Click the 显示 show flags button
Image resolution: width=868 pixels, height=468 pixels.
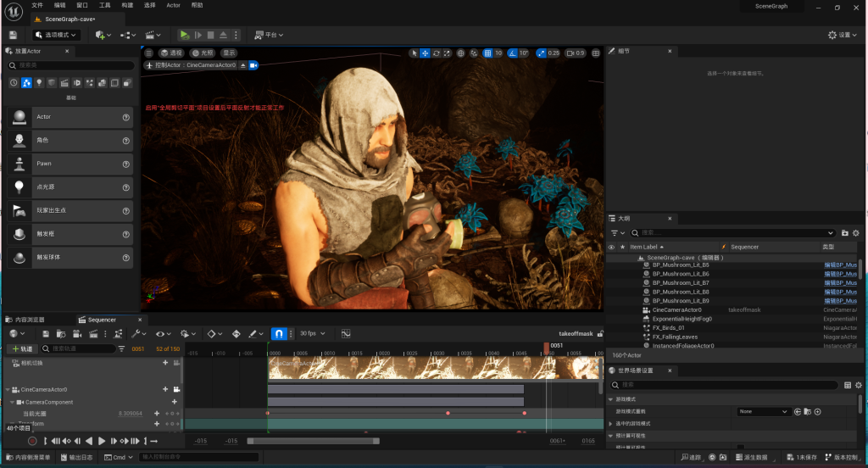point(229,53)
